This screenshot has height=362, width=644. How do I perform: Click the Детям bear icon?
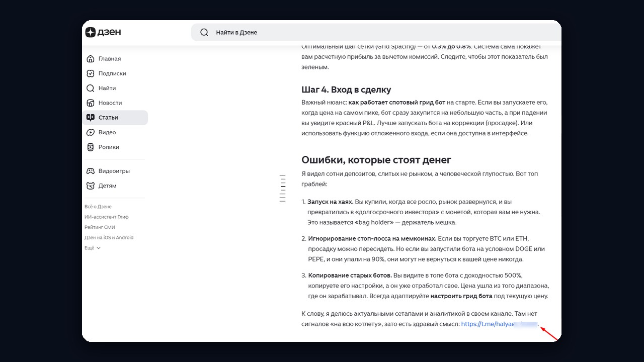[91, 186]
